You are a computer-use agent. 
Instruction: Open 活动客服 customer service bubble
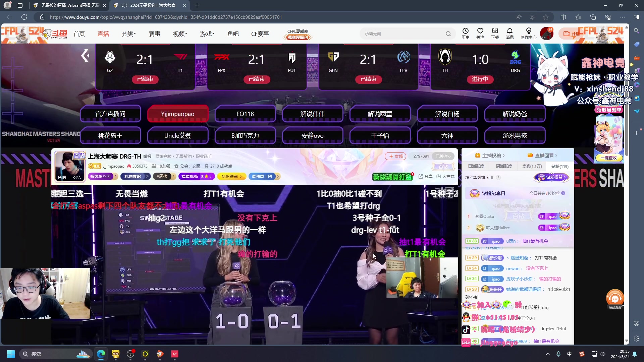click(x=615, y=299)
